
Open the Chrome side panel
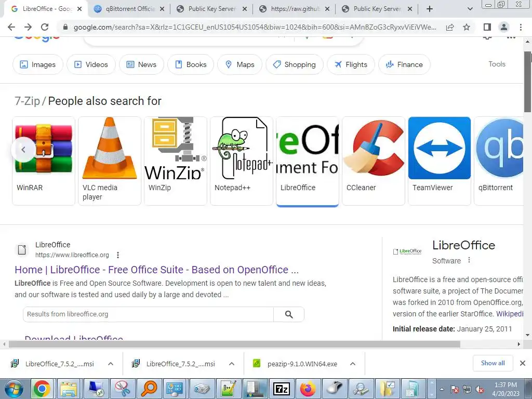pyautogui.click(x=487, y=27)
